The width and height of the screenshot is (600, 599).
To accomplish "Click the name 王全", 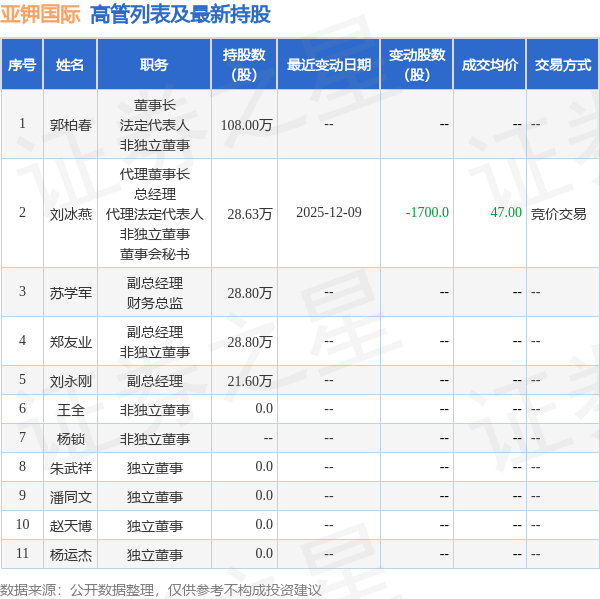I will (x=71, y=410).
